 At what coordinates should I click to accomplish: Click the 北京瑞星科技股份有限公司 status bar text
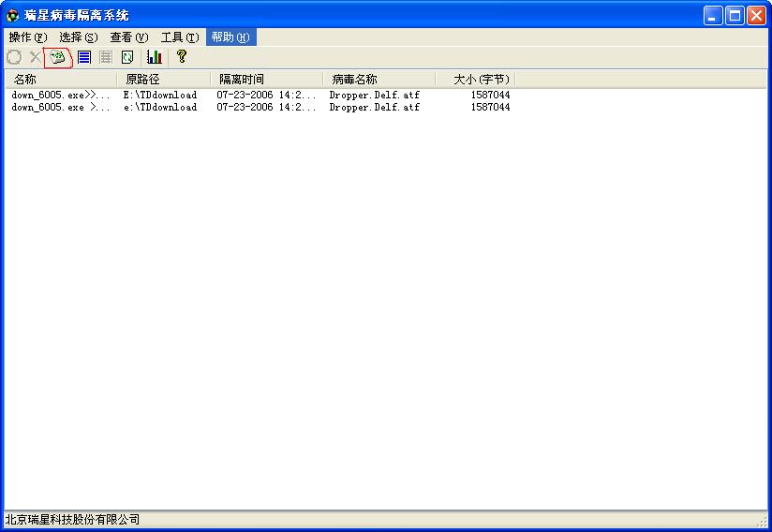click(72, 520)
